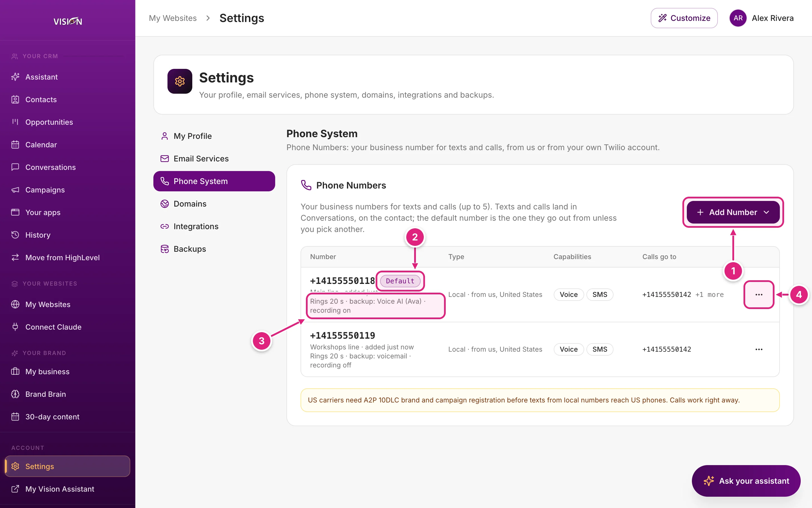Screen dimensions: 812x508
Task: Click the SMS badge for +14155550119
Action: (x=600, y=349)
